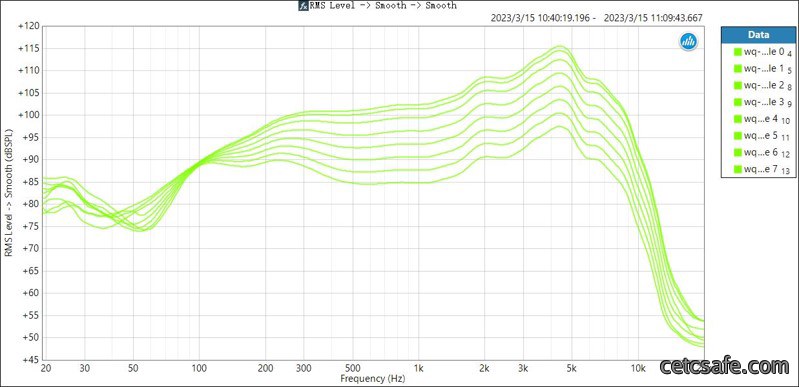Click the green swatch for wq-...le 3

click(x=737, y=102)
